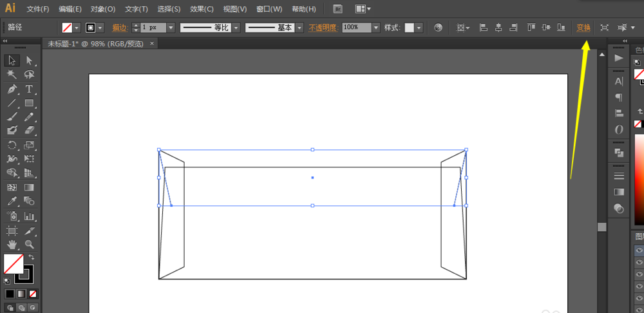Open the 等比 stroke profile dropdown
644x313 pixels.
(x=236, y=28)
